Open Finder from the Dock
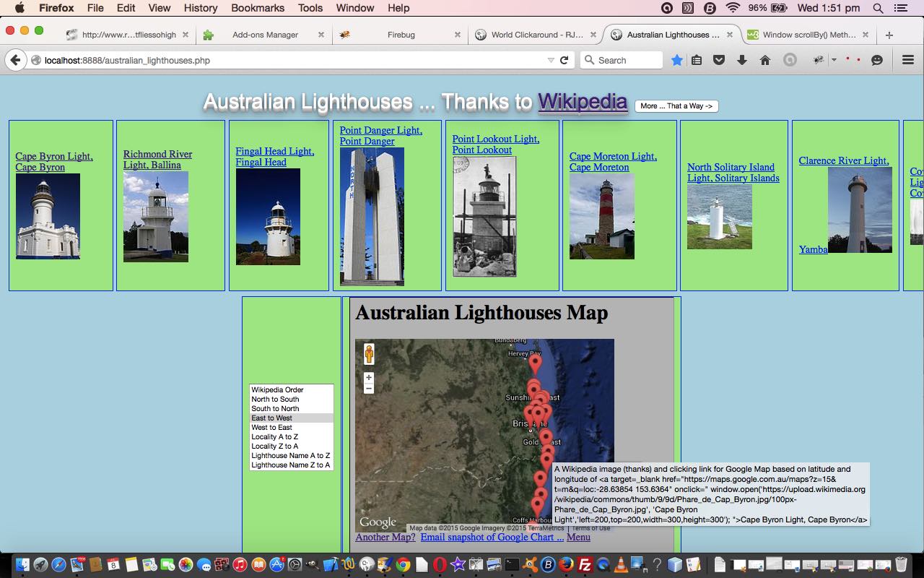Image resolution: width=924 pixels, height=578 pixels. coord(22,564)
